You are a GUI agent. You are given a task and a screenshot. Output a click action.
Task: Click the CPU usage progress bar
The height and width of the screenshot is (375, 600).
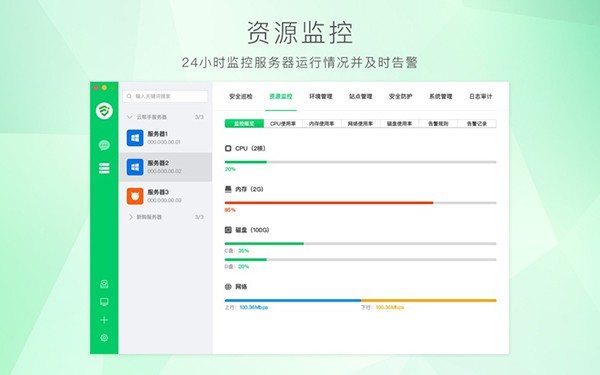tap(360, 162)
